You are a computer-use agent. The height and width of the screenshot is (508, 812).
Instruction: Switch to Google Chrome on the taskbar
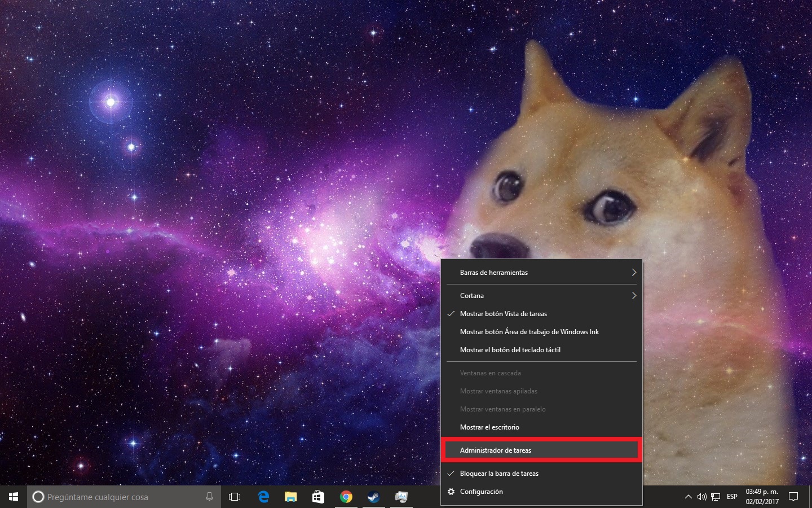tap(346, 497)
